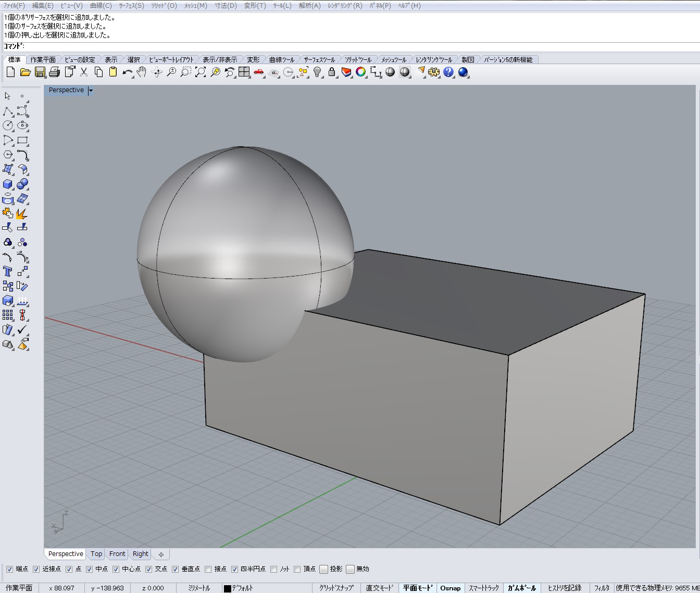Screen dimensions: 700x593
Task: Click the blue render sphere icon
Action: pyautogui.click(x=463, y=72)
